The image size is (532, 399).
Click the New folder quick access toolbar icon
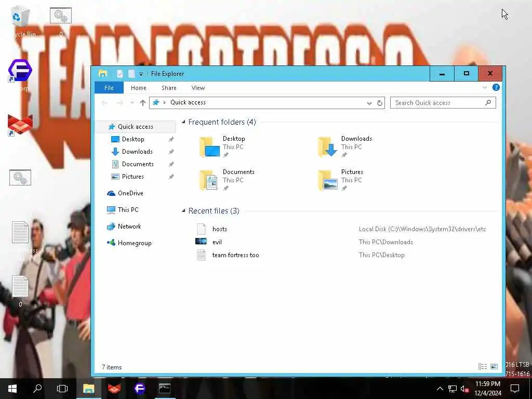(x=131, y=74)
